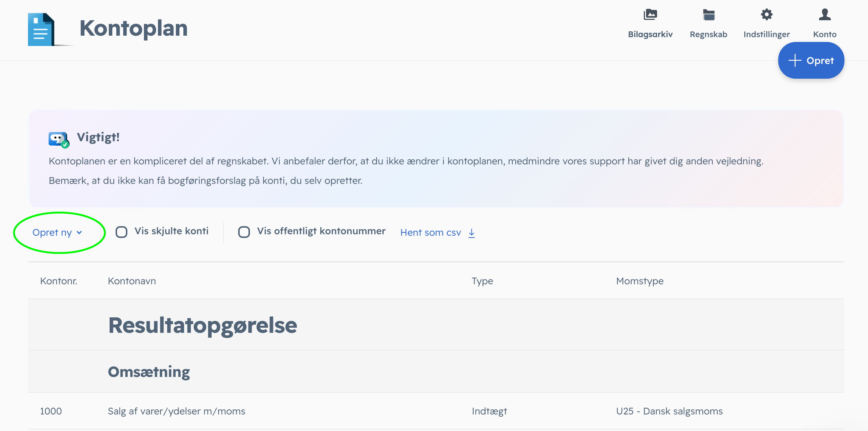Click the plus icon in Opret button
868x431 pixels.
click(795, 60)
